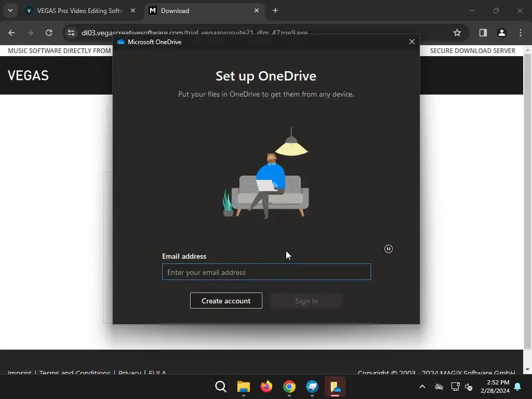The height and width of the screenshot is (399, 532).
Task: Open the Chrome three-dot menu
Action: pyautogui.click(x=521, y=33)
